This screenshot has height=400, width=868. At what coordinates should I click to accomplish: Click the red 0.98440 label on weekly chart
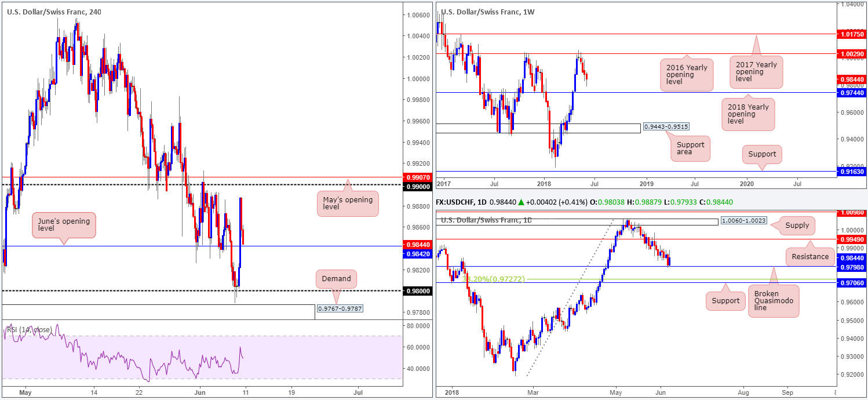[x=853, y=79]
